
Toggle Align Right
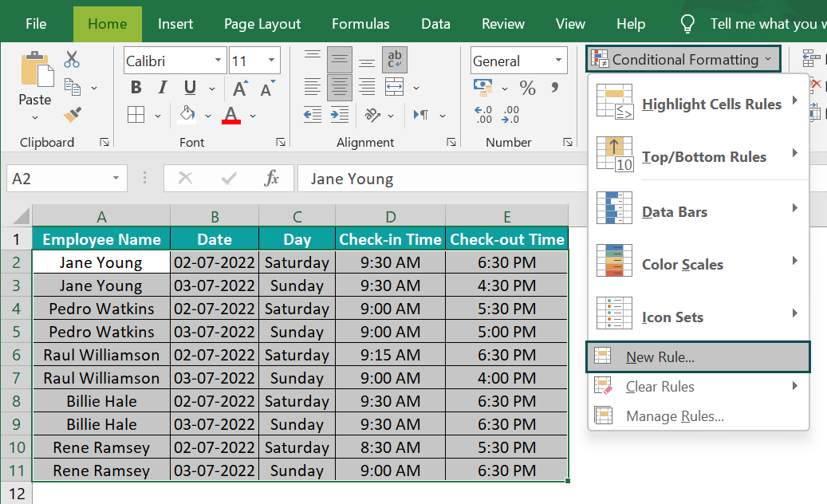(x=367, y=87)
